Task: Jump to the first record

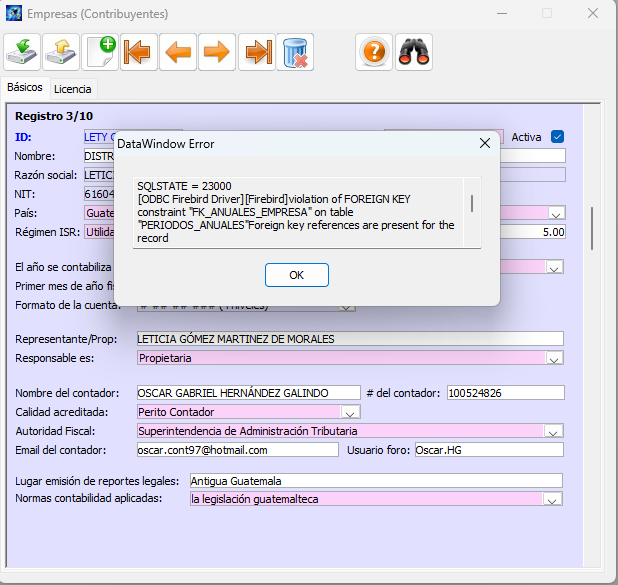Action: tap(139, 52)
